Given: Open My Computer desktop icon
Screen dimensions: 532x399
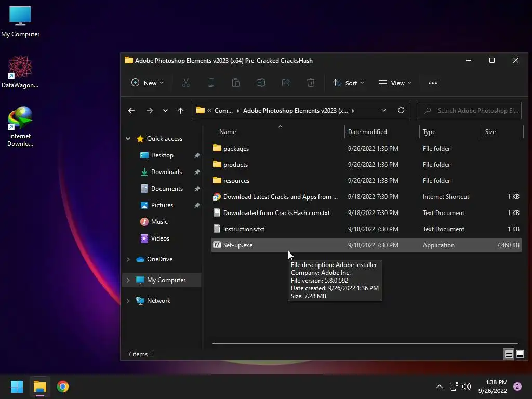Looking at the screenshot, I should pyautogui.click(x=20, y=22).
